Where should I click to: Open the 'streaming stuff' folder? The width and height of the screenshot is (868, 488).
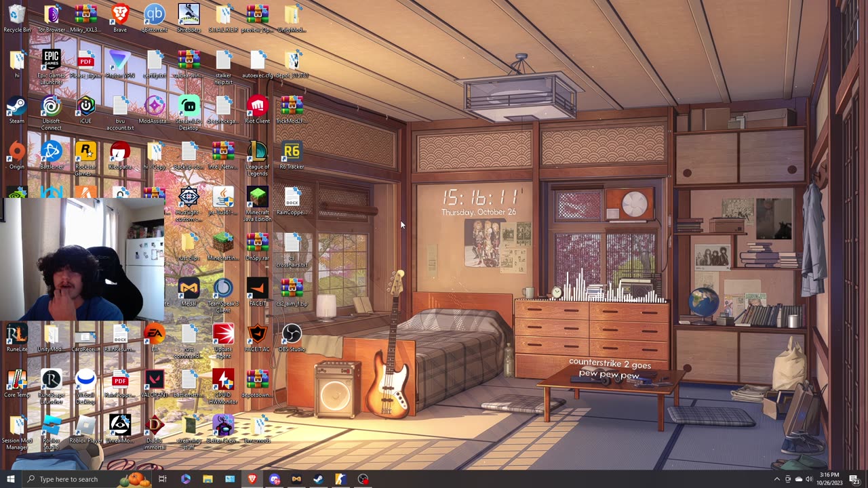(189, 432)
